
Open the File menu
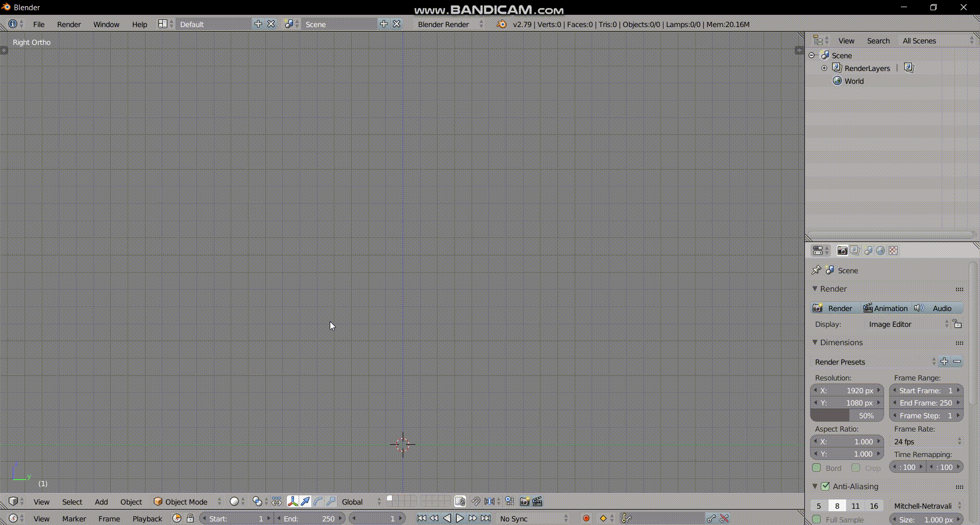coord(39,24)
